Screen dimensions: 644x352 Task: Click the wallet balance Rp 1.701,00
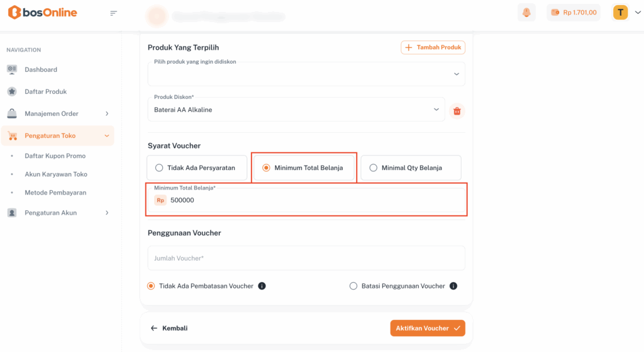click(573, 13)
